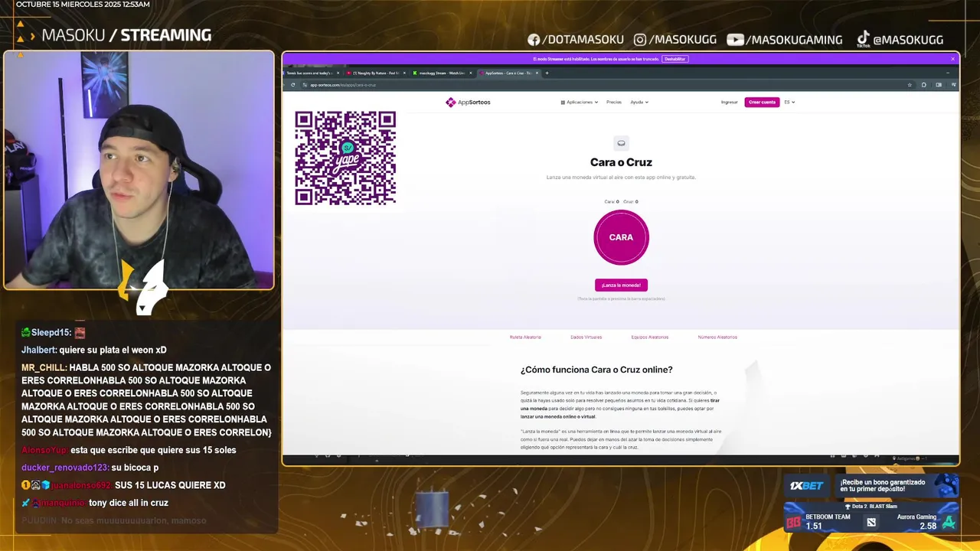The height and width of the screenshot is (551, 980).
Task: Click the coin icon above Cara o Cruz
Action: pos(621,143)
